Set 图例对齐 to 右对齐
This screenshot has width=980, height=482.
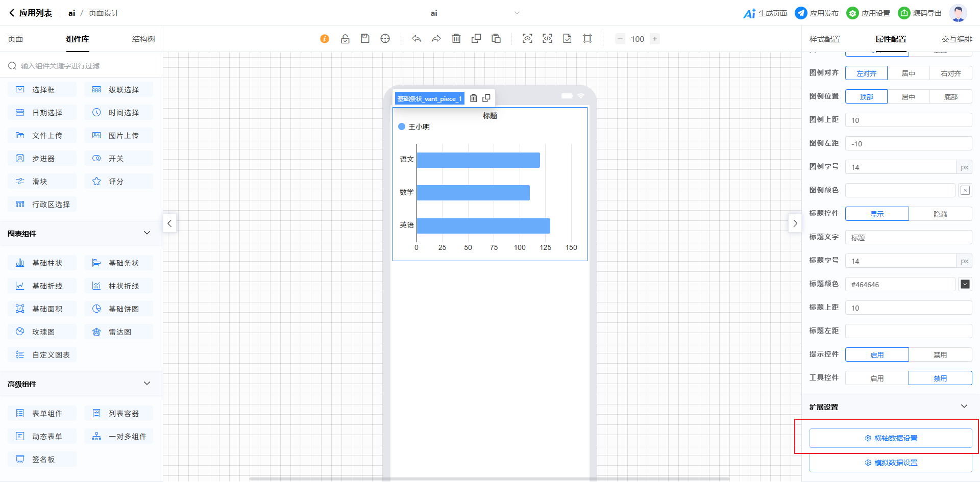coord(950,73)
